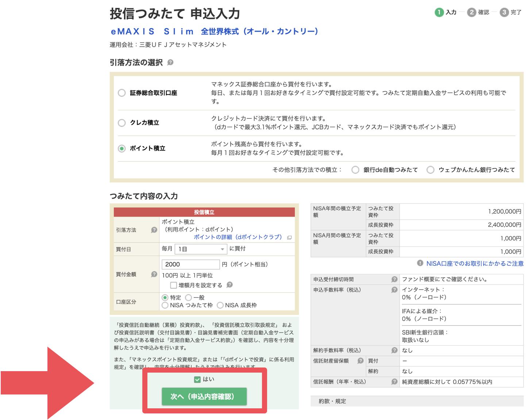Select 証券総合取引口座 radio button

click(x=122, y=93)
